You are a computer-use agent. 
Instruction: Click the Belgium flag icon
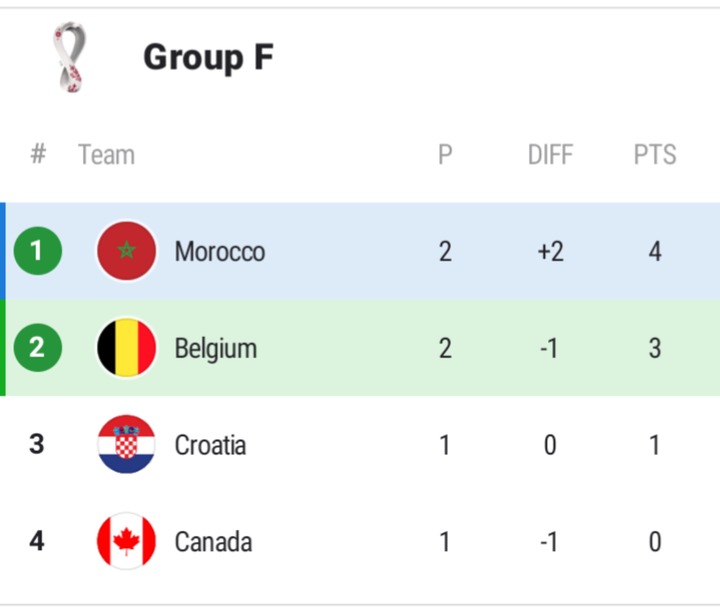click(x=126, y=348)
